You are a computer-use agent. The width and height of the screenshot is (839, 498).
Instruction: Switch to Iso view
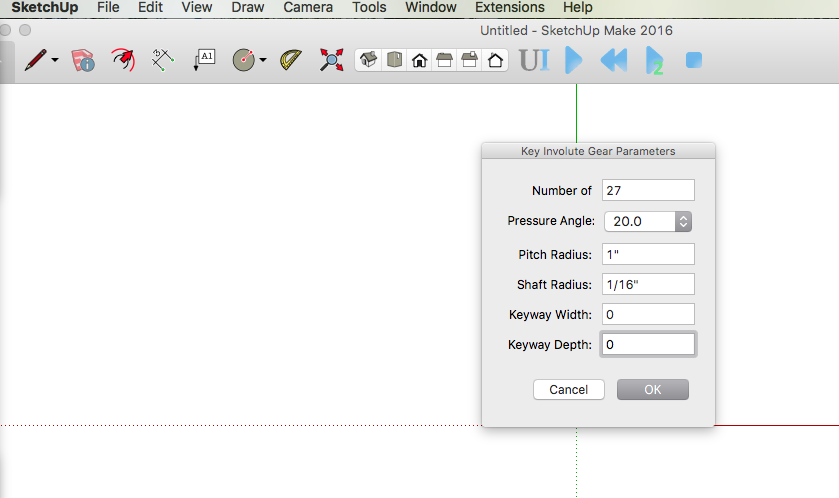point(368,59)
